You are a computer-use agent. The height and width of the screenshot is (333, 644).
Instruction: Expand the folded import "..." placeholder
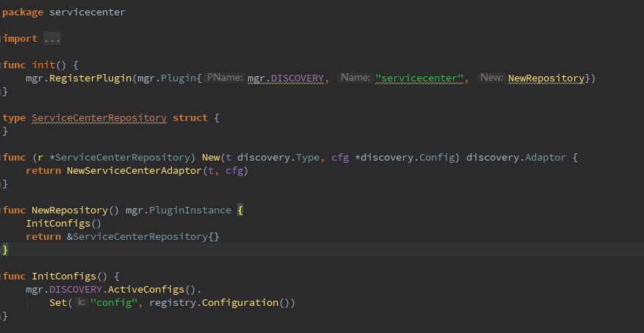point(52,39)
